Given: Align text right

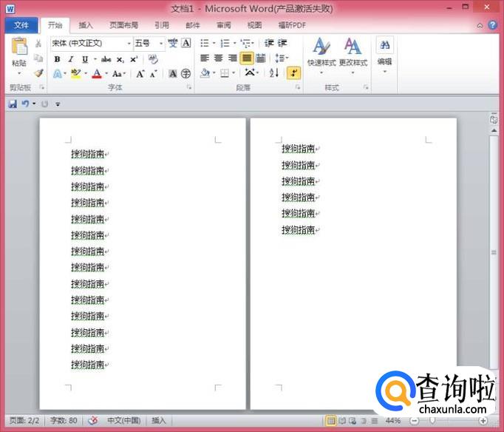Looking at the screenshot, I should coord(232,58).
